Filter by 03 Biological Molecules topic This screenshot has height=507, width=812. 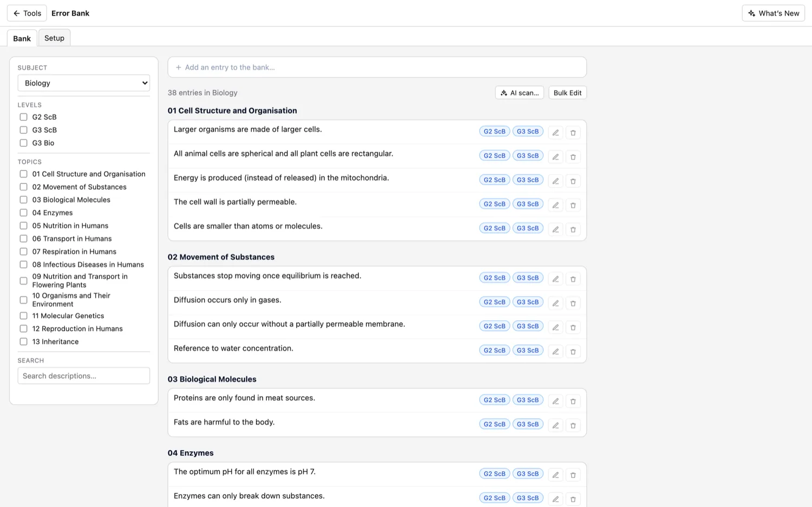point(23,200)
